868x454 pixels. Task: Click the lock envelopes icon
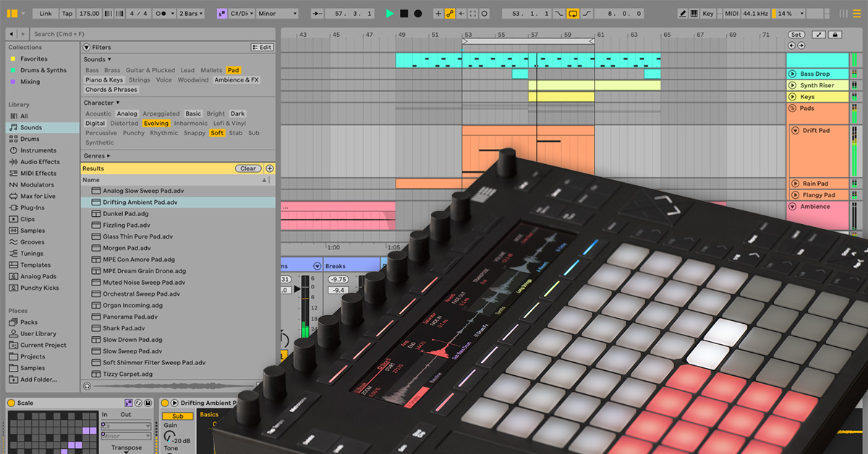click(x=835, y=35)
